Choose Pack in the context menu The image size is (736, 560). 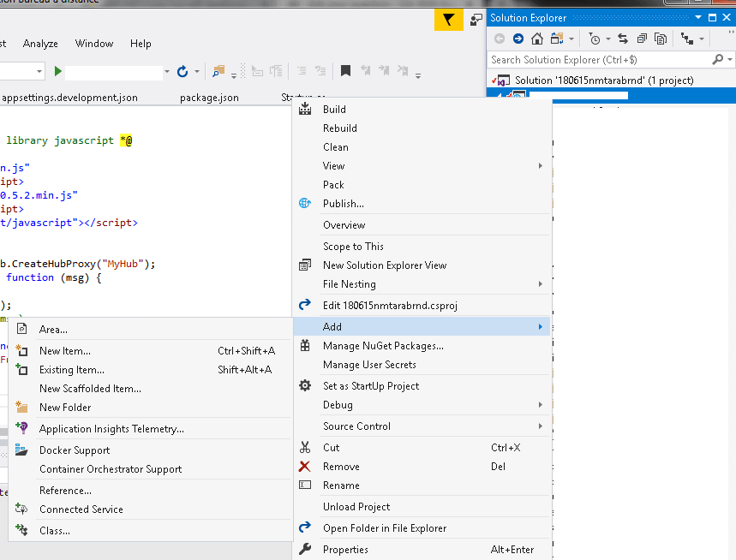coord(422,185)
